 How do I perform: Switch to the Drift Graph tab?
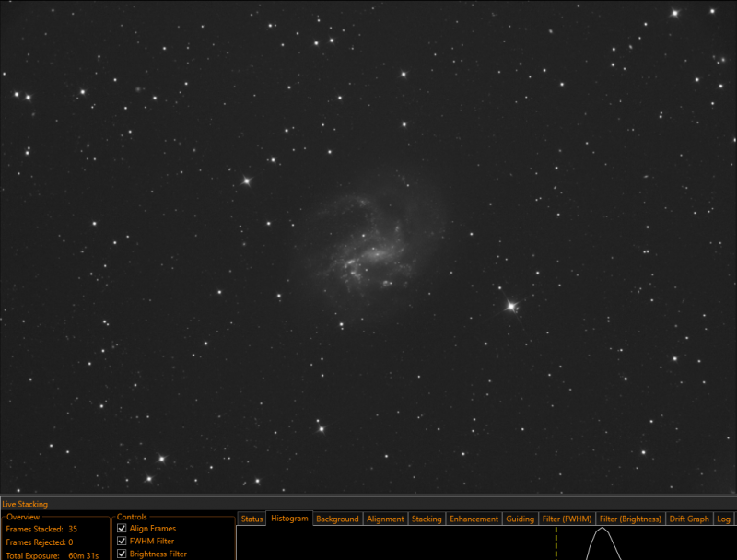(688, 519)
